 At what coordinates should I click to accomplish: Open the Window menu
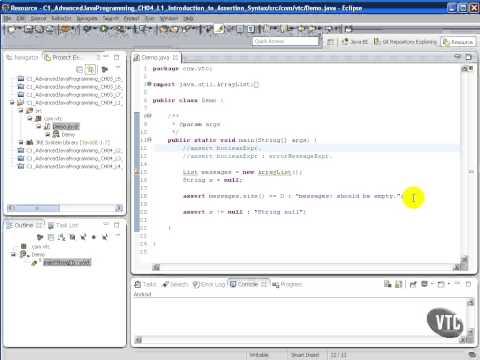point(169,19)
